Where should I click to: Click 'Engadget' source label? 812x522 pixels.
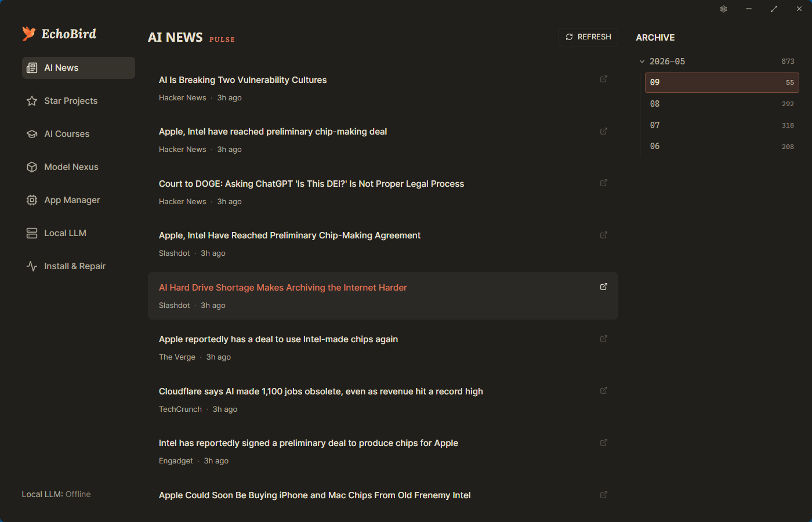click(176, 461)
